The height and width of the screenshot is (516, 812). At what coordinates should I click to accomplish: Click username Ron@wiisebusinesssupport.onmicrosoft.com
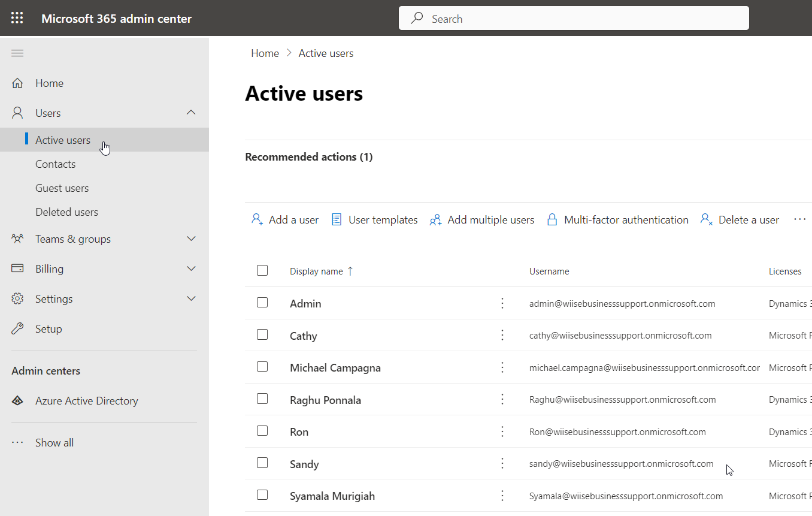617,432
